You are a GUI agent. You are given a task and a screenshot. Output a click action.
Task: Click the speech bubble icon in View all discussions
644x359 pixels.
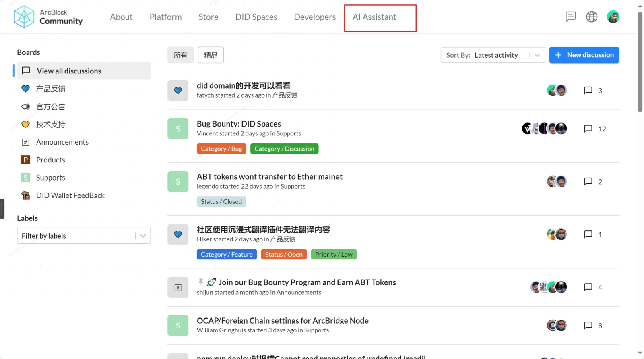(26, 71)
